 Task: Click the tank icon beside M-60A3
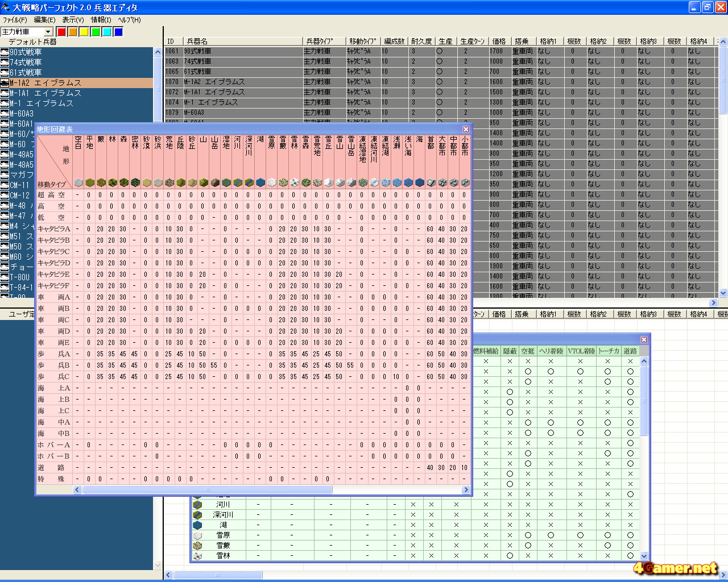(5, 113)
